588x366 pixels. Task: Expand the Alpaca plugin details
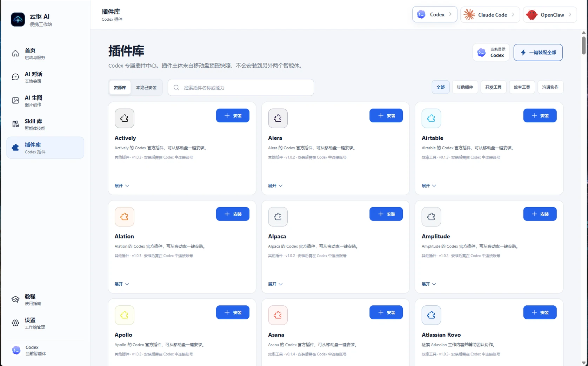(275, 284)
